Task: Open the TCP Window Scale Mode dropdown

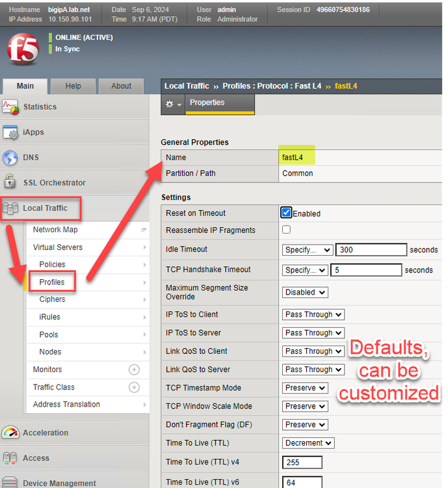Action: (305, 407)
